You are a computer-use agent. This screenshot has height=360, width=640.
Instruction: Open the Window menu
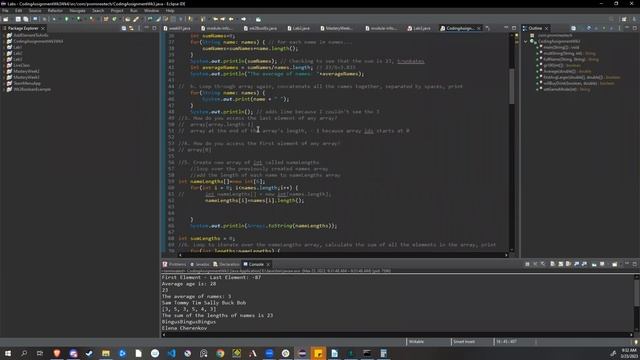[151, 11]
